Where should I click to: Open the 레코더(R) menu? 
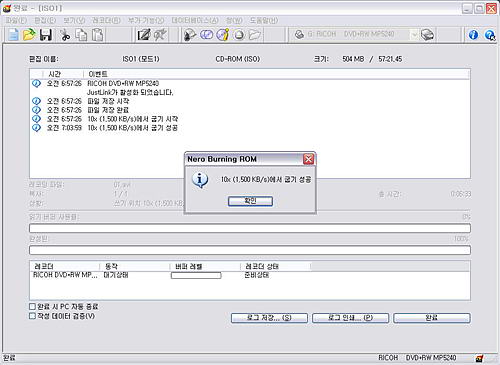pos(106,20)
